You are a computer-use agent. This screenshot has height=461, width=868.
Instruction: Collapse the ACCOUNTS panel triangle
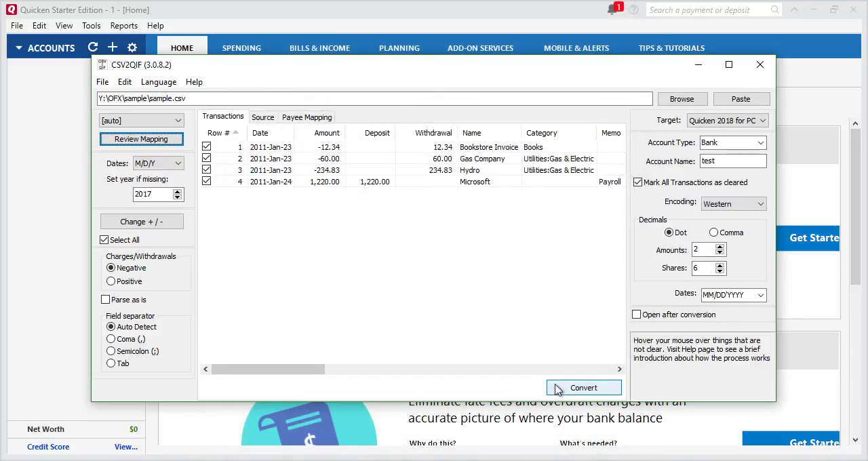19,48
